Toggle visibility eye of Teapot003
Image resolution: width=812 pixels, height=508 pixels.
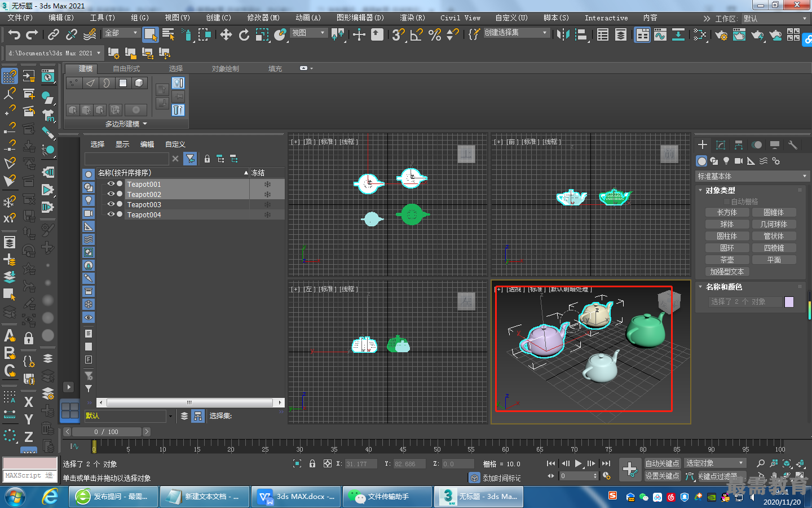tap(111, 204)
